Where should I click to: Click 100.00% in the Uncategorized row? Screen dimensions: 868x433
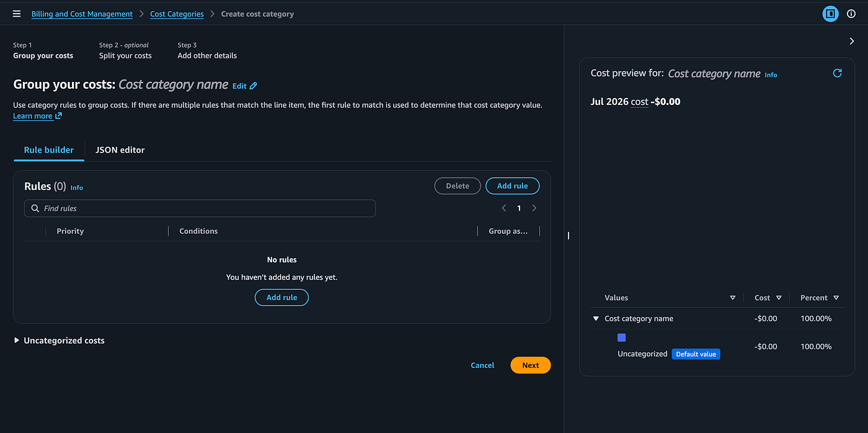coord(816,347)
